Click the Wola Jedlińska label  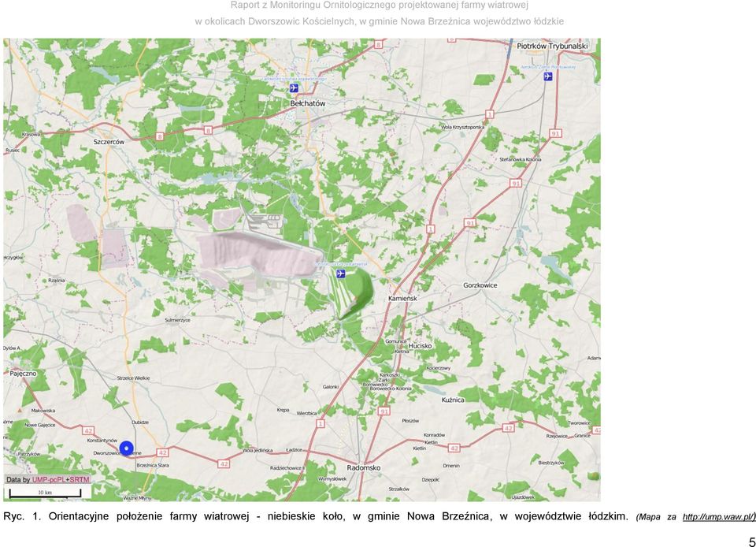pos(258,450)
